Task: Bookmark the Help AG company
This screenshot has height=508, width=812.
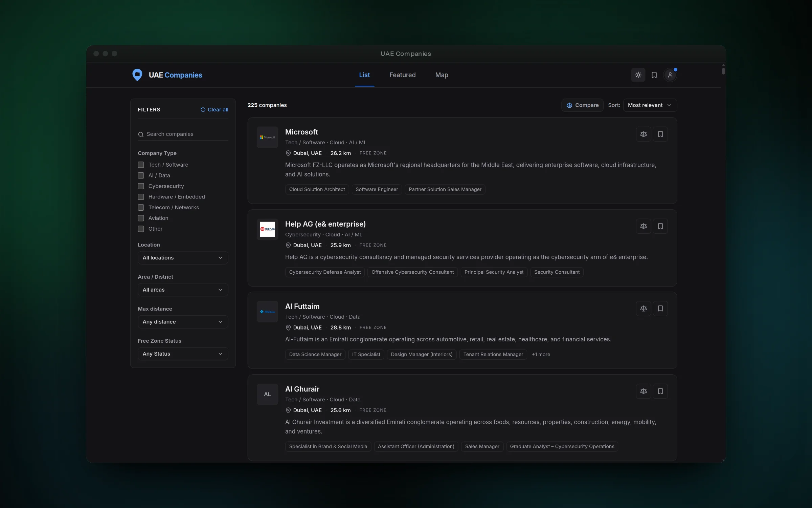Action: click(660, 226)
